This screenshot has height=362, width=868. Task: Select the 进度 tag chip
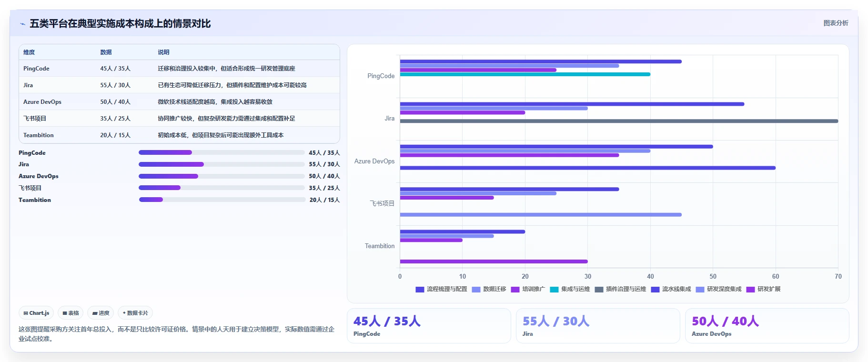point(101,313)
